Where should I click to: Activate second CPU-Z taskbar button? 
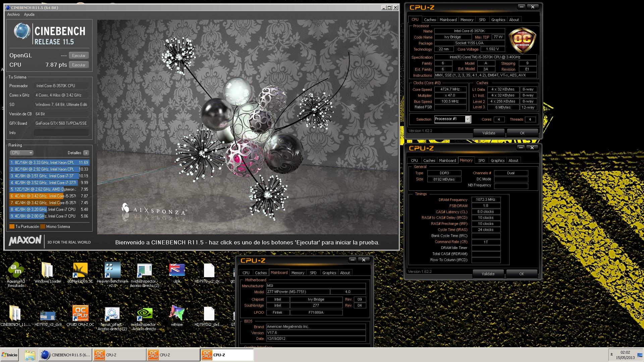point(173,355)
